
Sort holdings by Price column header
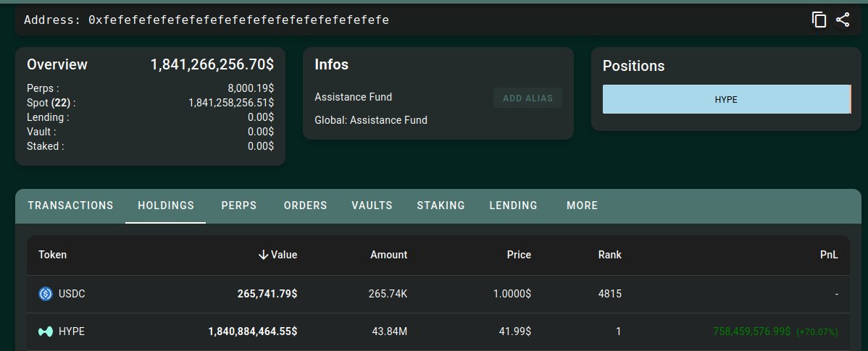tap(519, 255)
